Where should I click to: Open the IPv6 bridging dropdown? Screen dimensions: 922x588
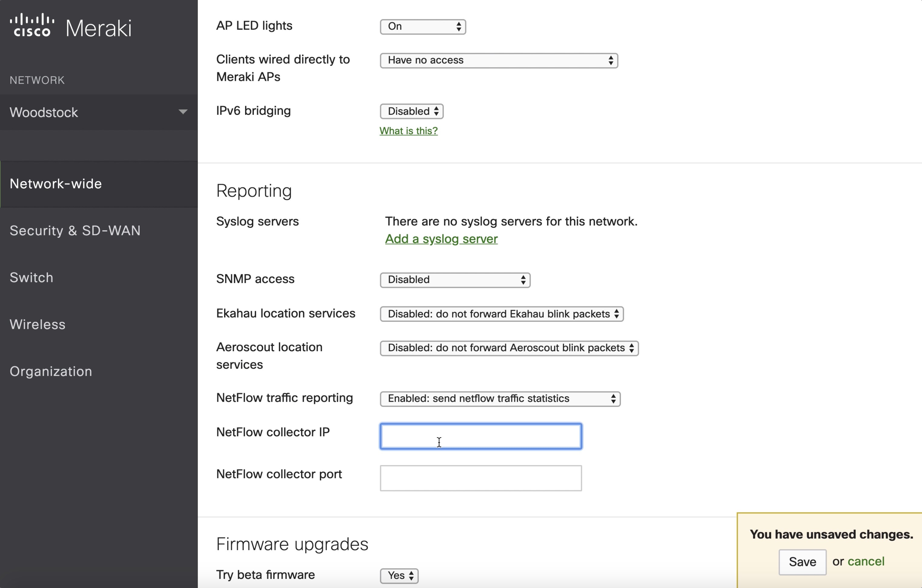click(412, 111)
